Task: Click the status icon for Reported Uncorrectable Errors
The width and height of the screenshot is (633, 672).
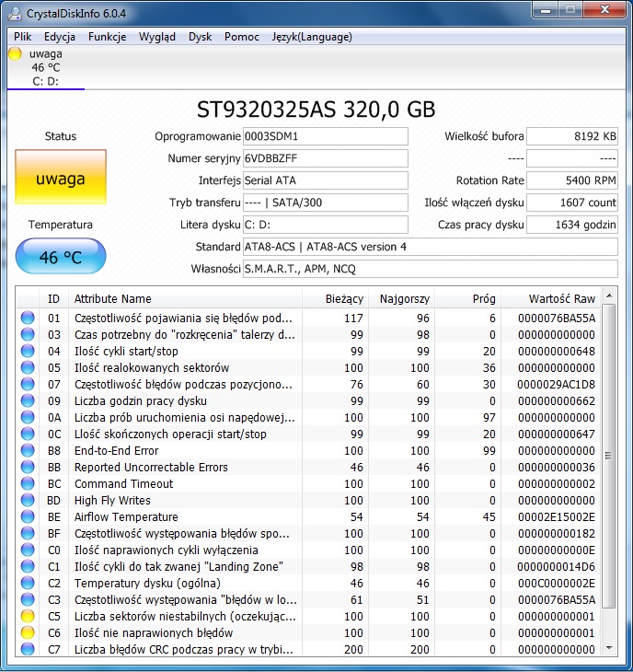Action: click(x=28, y=467)
